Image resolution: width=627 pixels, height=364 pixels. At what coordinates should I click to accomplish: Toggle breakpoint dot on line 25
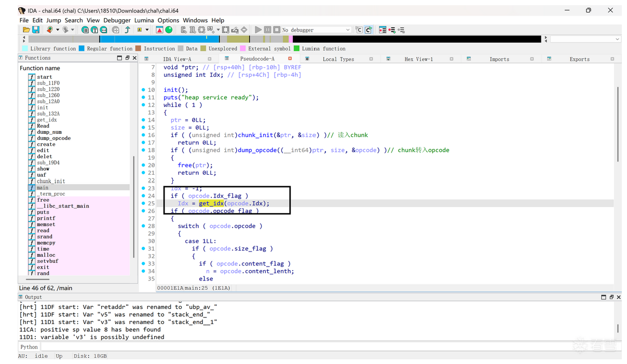pyautogui.click(x=143, y=204)
